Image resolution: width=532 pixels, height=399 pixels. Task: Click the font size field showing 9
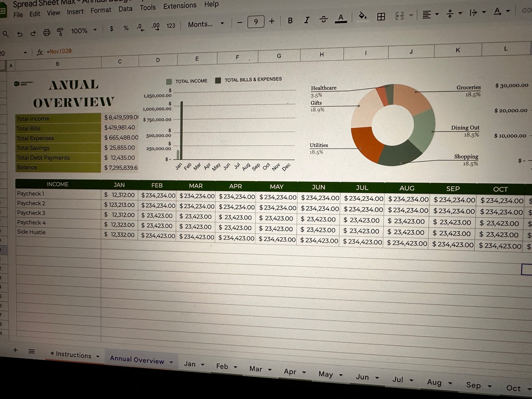click(256, 22)
